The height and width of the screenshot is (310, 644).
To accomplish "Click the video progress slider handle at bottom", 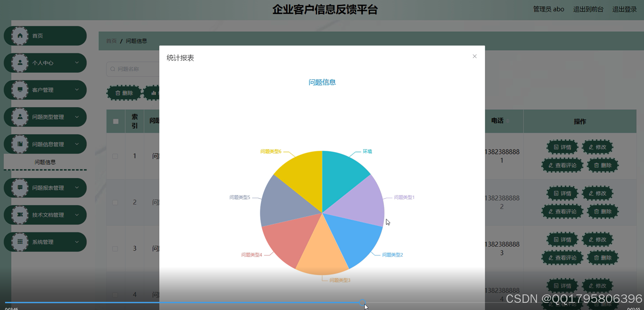I will tap(363, 303).
